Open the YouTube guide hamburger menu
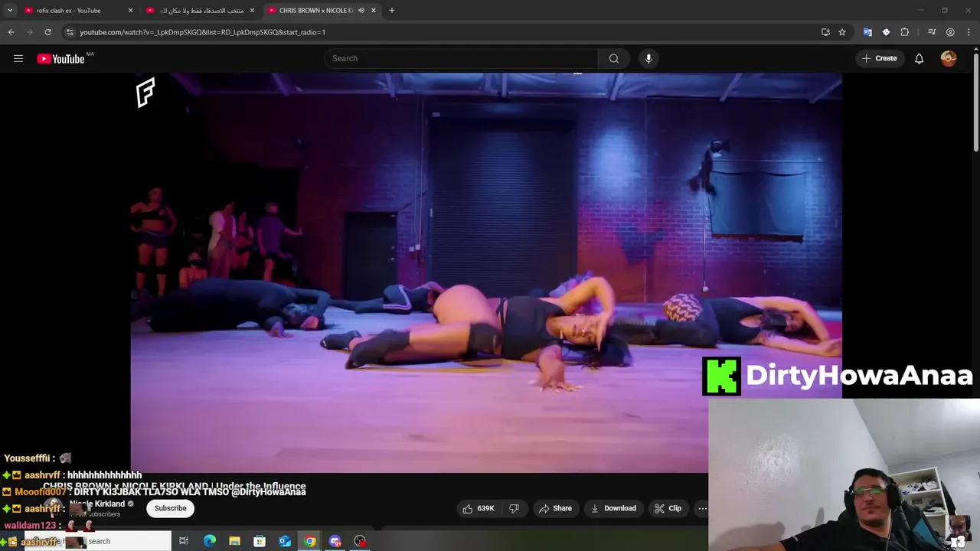Image resolution: width=980 pixels, height=551 pixels. click(18, 58)
